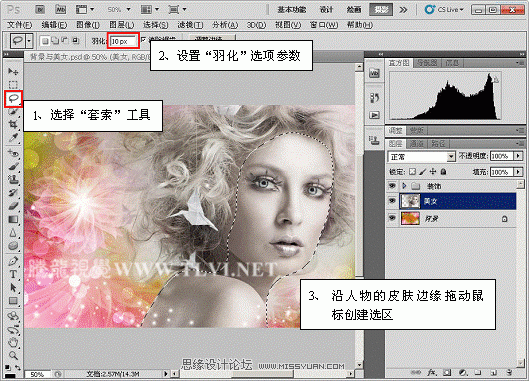Hide the 美女 layer
This screenshot has width=529, height=381.
(392, 201)
